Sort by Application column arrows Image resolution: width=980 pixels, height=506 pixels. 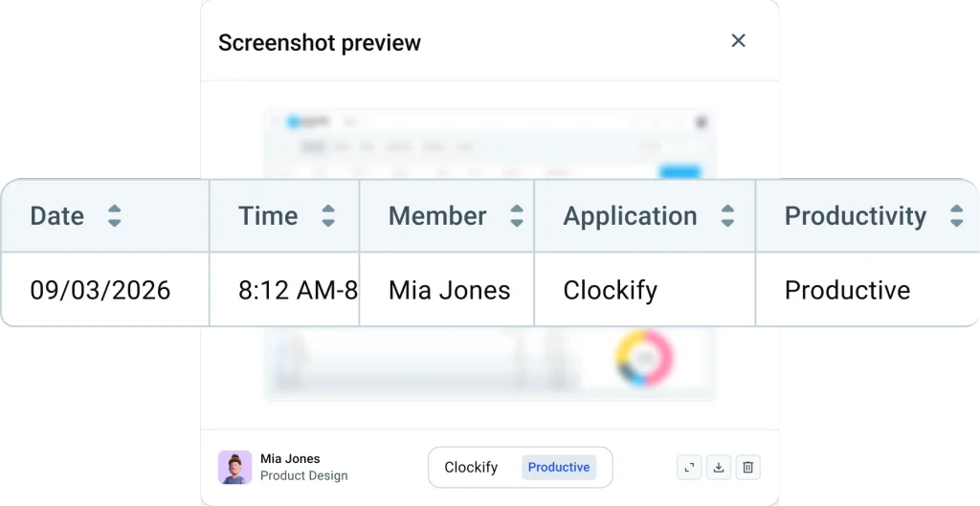pyautogui.click(x=727, y=215)
